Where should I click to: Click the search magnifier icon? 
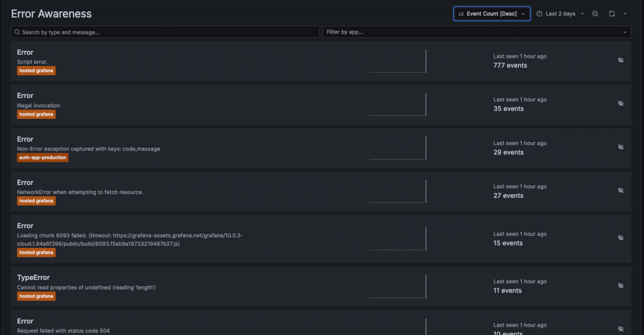[17, 32]
